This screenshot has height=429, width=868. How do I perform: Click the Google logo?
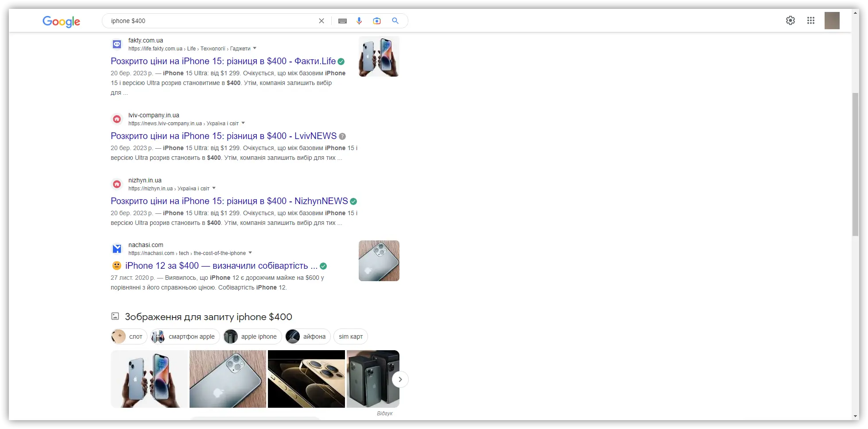[61, 21]
